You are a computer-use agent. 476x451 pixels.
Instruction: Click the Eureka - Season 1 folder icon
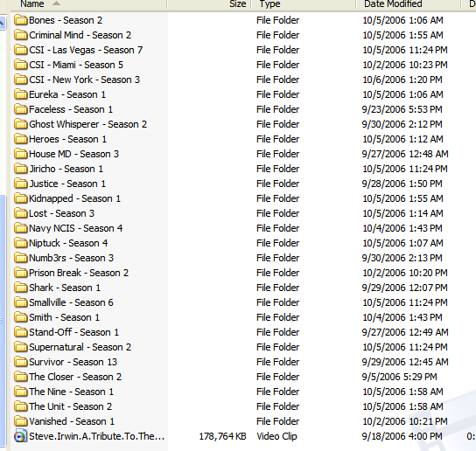point(21,94)
